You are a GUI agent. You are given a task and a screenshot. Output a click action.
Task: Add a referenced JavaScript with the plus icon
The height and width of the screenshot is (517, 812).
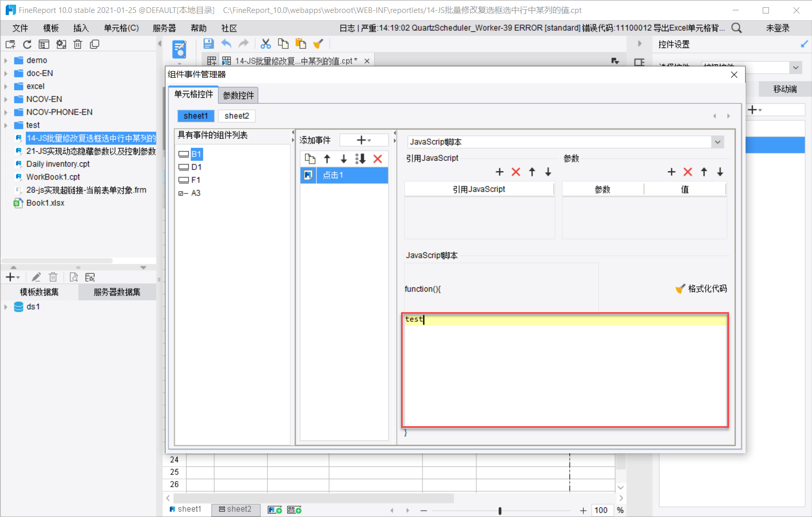[499, 172]
